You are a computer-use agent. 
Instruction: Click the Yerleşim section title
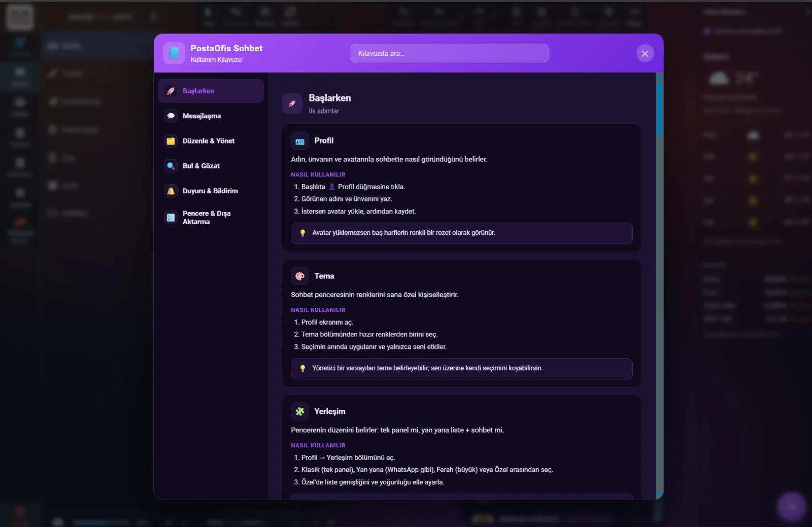pyautogui.click(x=330, y=411)
